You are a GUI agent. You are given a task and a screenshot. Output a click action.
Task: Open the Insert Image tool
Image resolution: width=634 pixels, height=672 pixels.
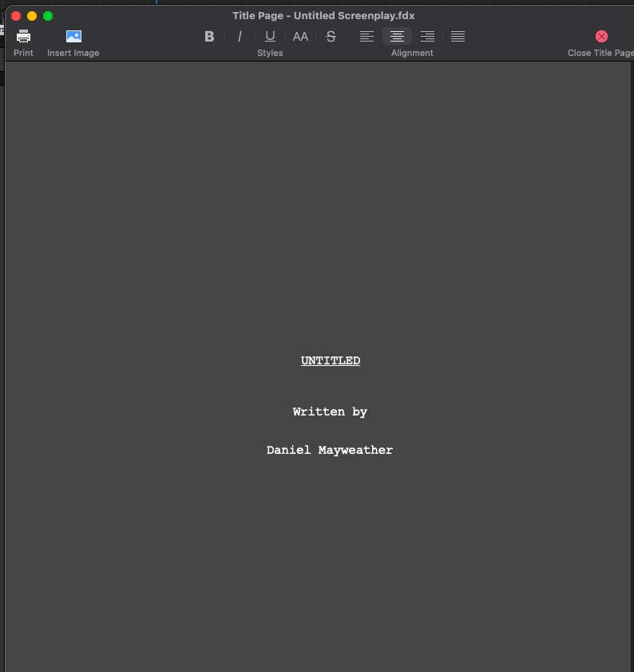tap(73, 37)
